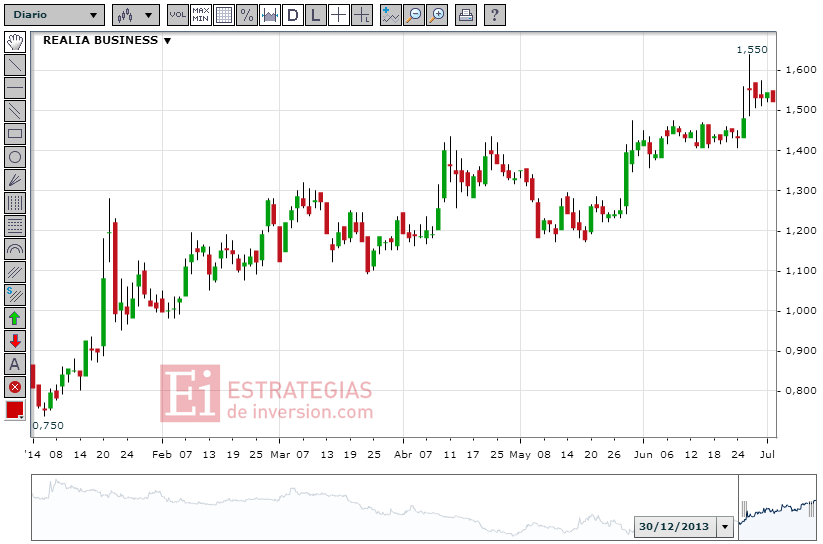
Task: Select the hand pan tool
Action: pos(15,42)
